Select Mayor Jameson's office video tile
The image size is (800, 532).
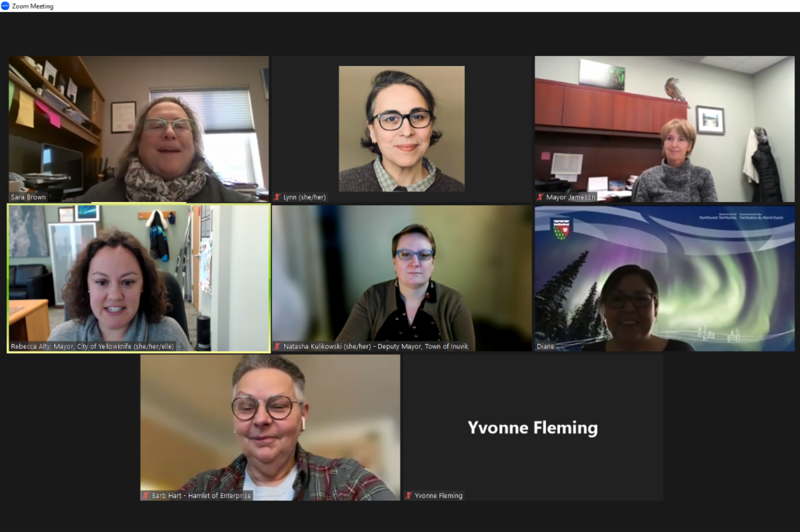[x=665, y=129]
